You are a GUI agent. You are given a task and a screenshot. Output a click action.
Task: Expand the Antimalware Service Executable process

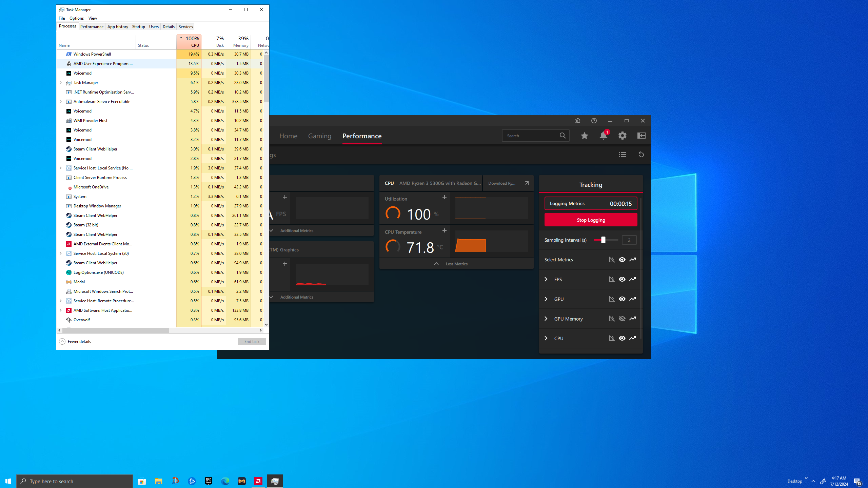(x=61, y=102)
